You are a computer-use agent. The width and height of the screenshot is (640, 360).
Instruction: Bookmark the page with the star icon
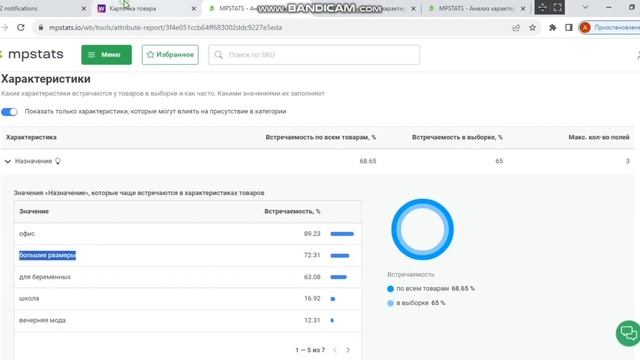tap(532, 28)
